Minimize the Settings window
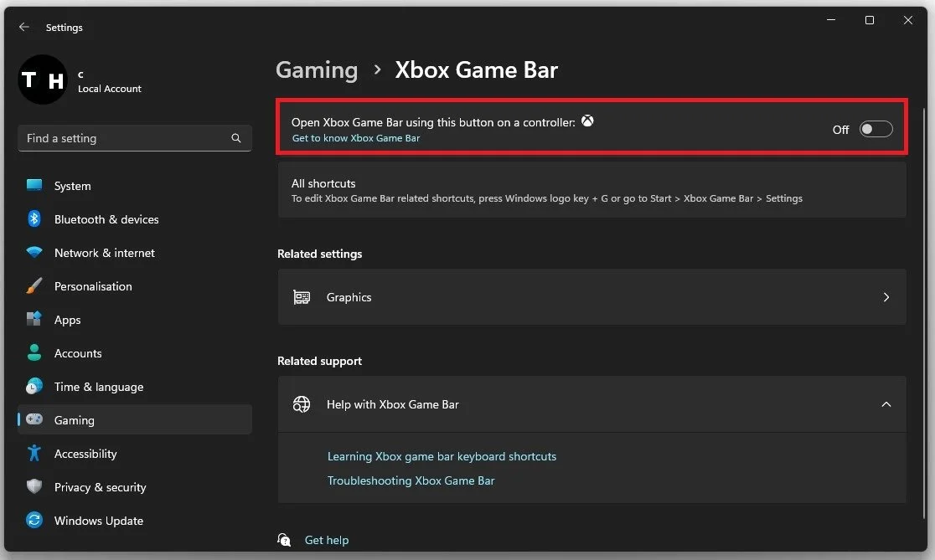Image resolution: width=935 pixels, height=560 pixels. tap(830, 19)
